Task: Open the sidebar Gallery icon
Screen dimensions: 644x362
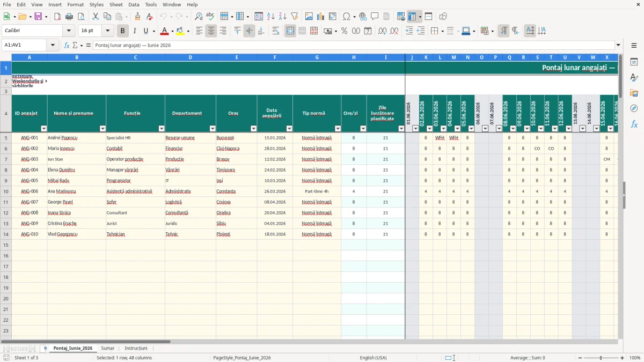Action: 634,93
